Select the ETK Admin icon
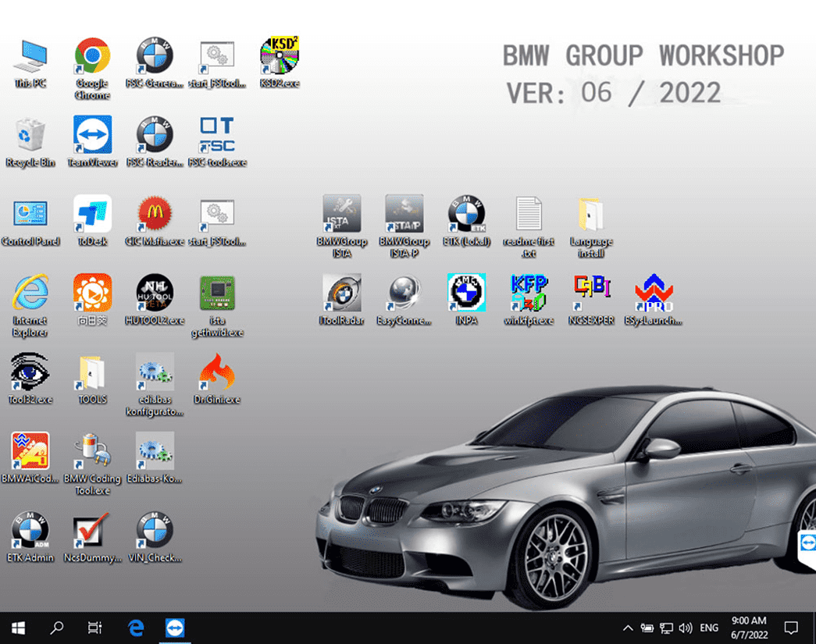816x644 pixels. coord(30,537)
